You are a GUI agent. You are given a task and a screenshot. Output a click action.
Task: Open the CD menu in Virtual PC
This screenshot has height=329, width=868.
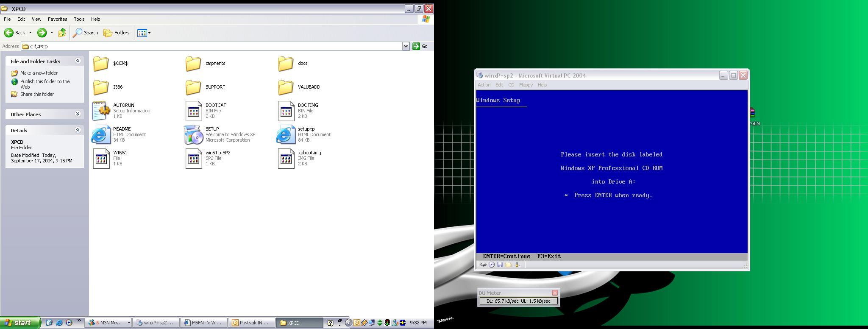(x=511, y=85)
